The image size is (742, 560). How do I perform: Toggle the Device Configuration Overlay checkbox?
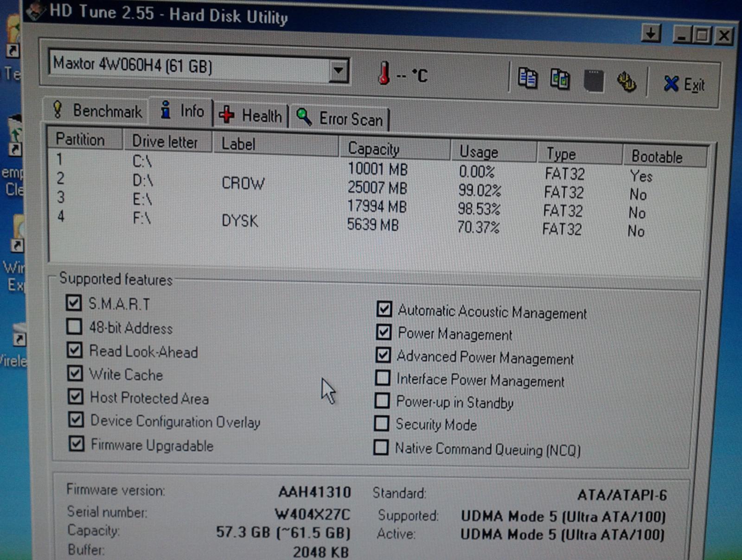click(x=76, y=420)
